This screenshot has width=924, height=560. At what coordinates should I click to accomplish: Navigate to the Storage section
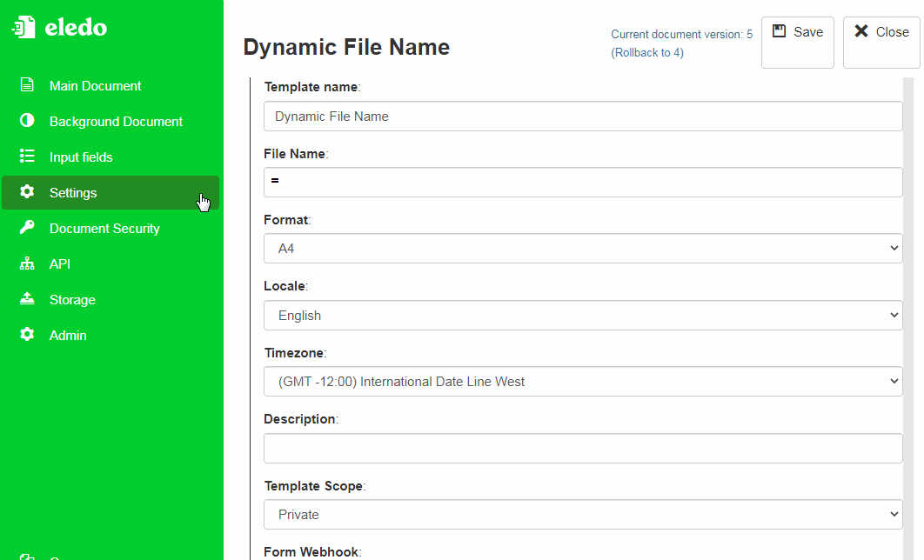[x=72, y=299]
